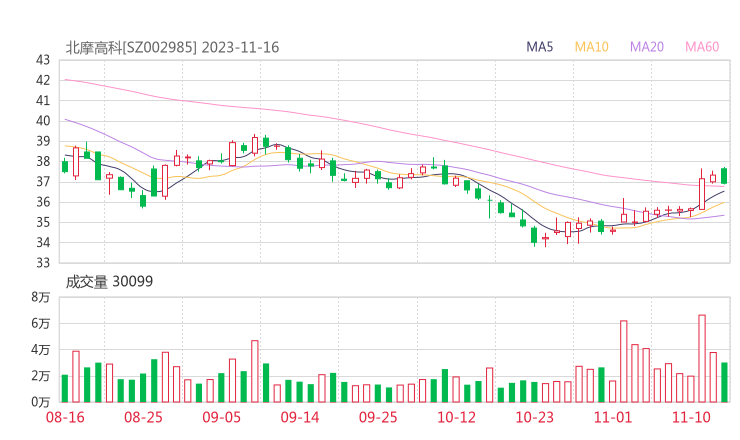Click the last green candlestick on the right
Image resolution: width=740 pixels, height=440 pixels.
[724, 176]
